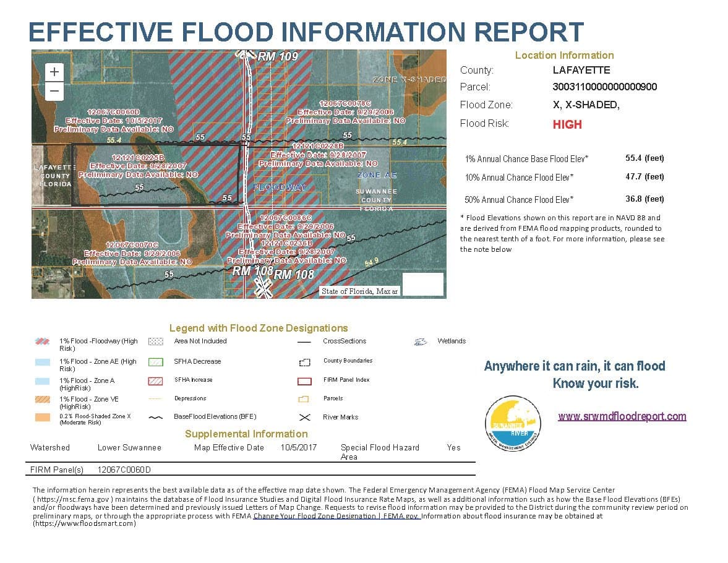Click the SFHA Increase legend icon
The image size is (728, 563).
point(156,380)
